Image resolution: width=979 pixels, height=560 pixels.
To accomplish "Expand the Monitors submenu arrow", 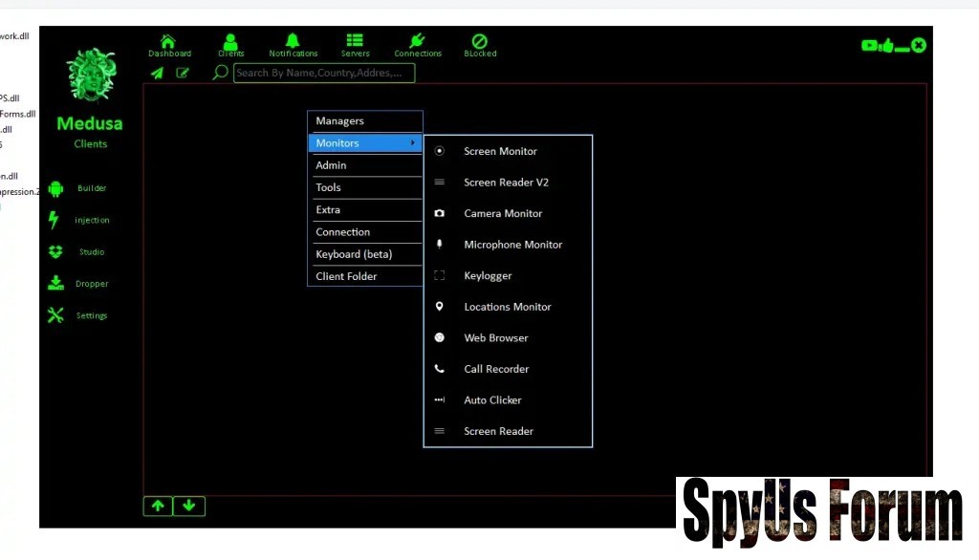I will pyautogui.click(x=413, y=143).
